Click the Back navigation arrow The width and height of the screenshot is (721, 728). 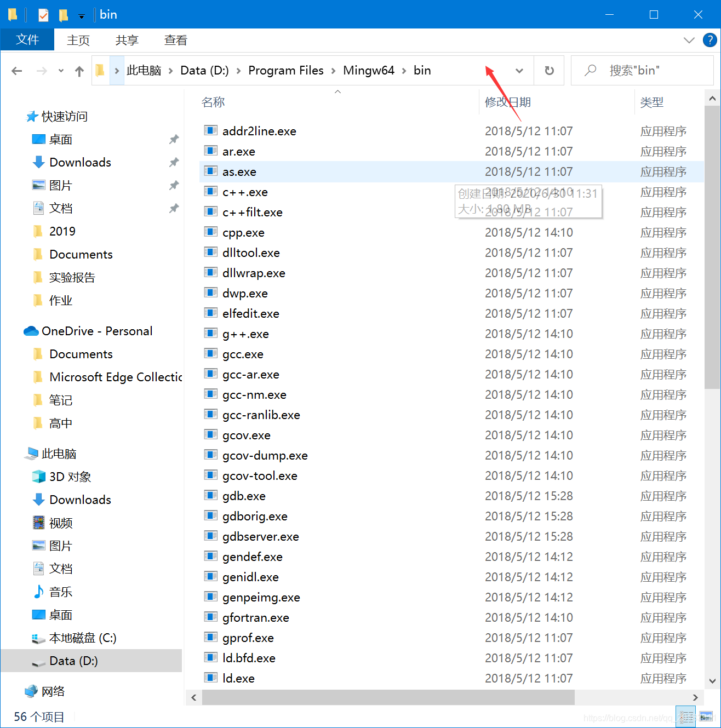pyautogui.click(x=17, y=71)
